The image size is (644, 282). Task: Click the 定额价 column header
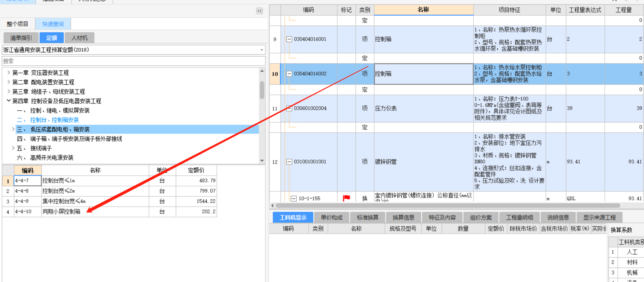(x=196, y=170)
